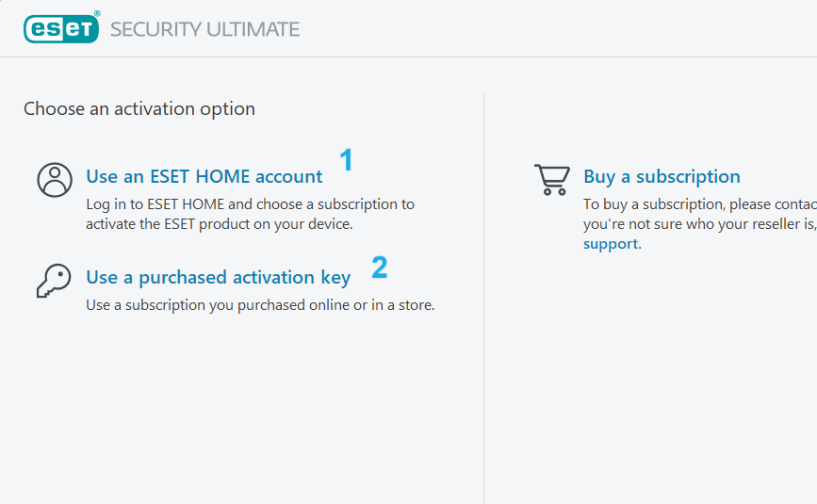Click the activate the ESET product text line
Viewport: 817px width, 504px height.
219,224
